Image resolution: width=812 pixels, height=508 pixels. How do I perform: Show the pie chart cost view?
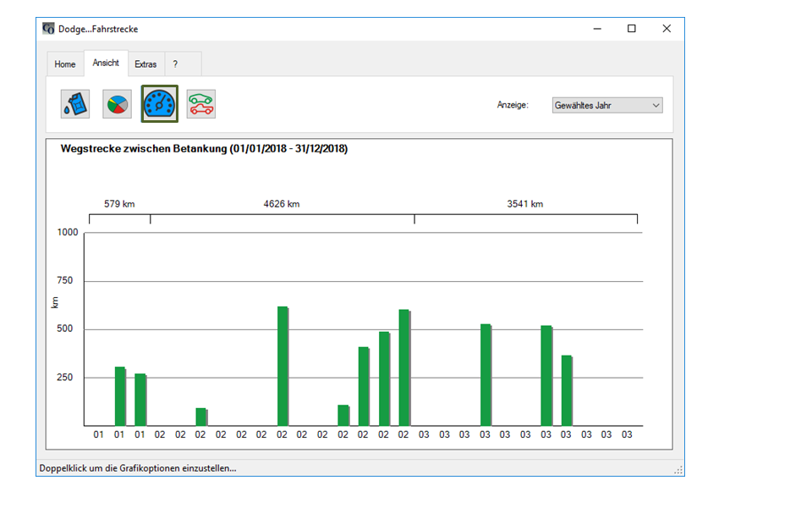(118, 105)
